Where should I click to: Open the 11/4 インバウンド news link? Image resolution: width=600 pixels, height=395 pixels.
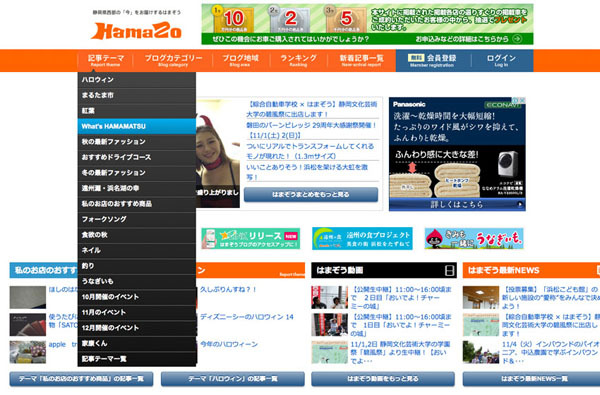[x=551, y=353]
